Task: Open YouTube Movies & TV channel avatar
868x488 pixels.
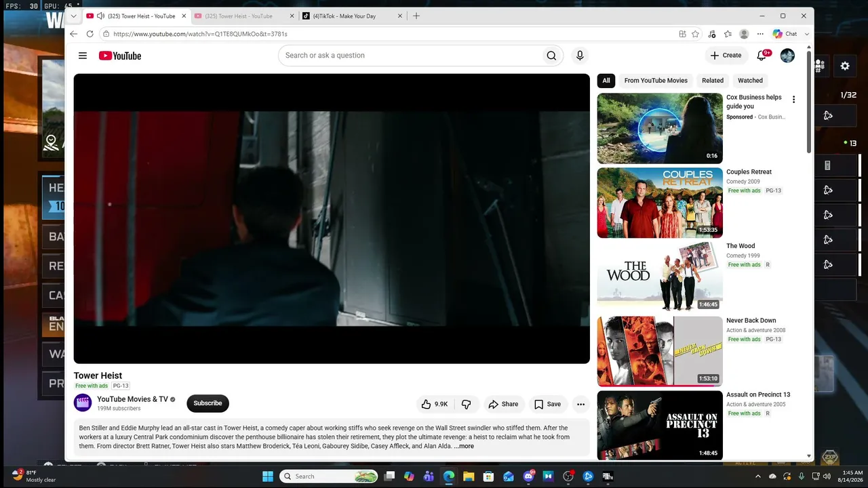Action: click(83, 403)
